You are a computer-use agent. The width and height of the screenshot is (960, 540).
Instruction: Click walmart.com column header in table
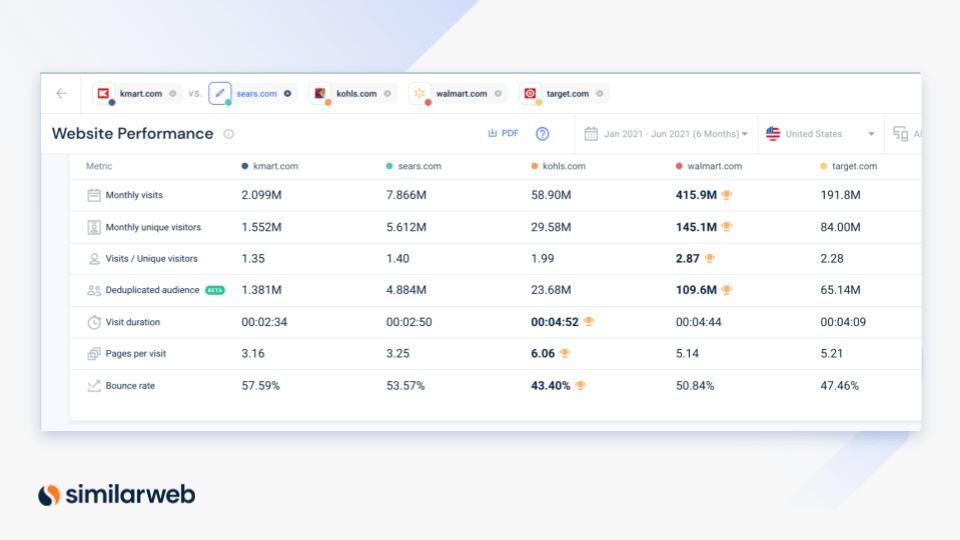[x=709, y=166]
